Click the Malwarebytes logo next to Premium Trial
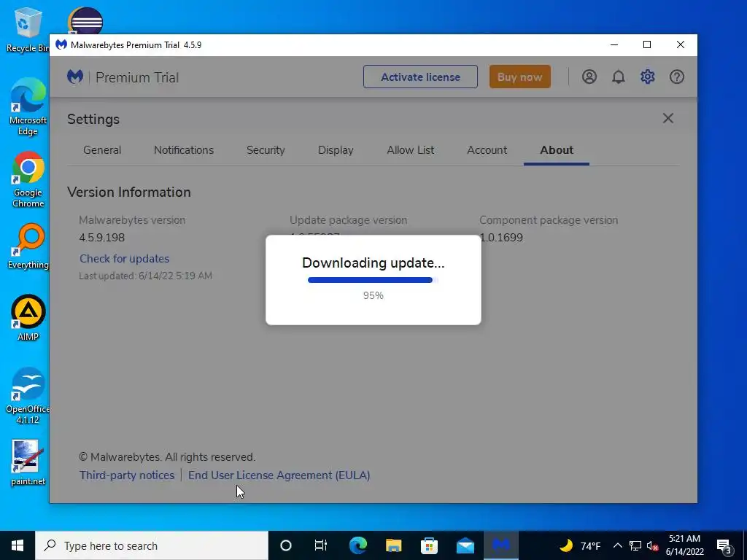The image size is (747, 560). [x=75, y=77]
